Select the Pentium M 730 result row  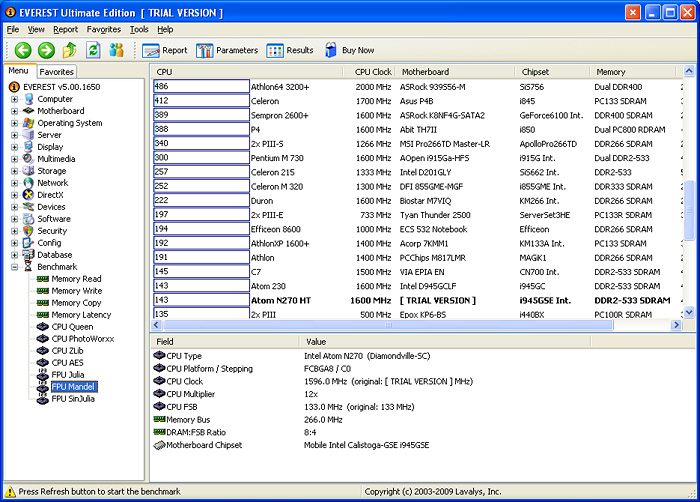(x=417, y=158)
